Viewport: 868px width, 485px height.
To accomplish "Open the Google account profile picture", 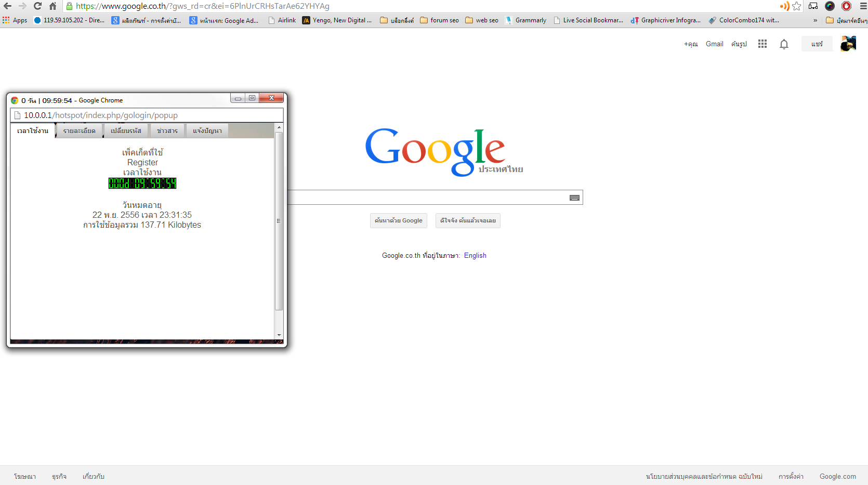I will [848, 44].
